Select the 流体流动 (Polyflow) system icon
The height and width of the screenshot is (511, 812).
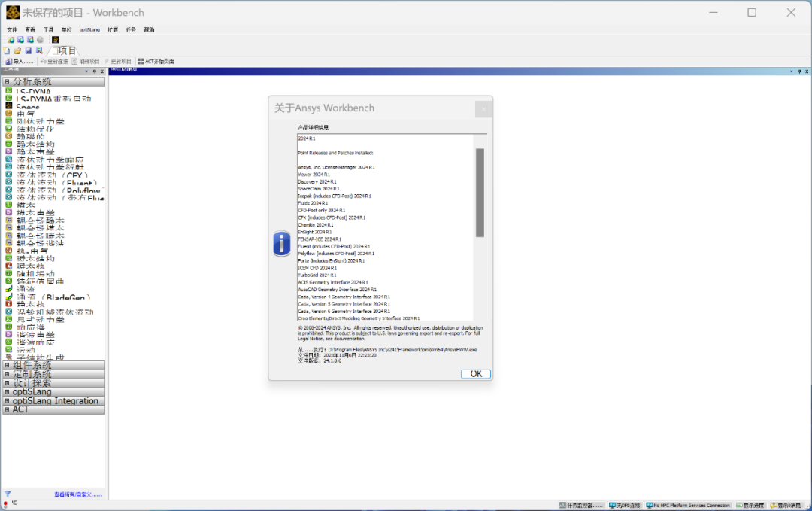coord(9,190)
